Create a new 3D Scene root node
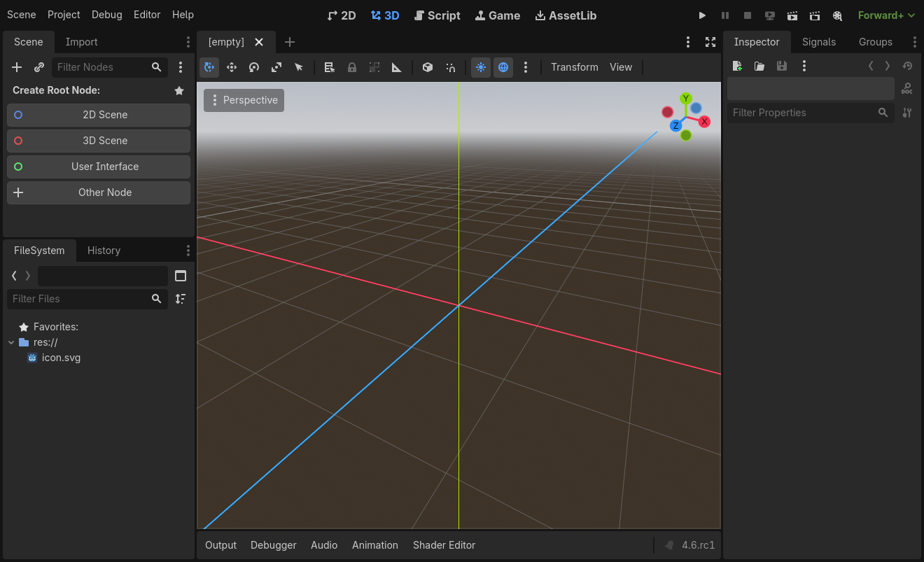 98,141
